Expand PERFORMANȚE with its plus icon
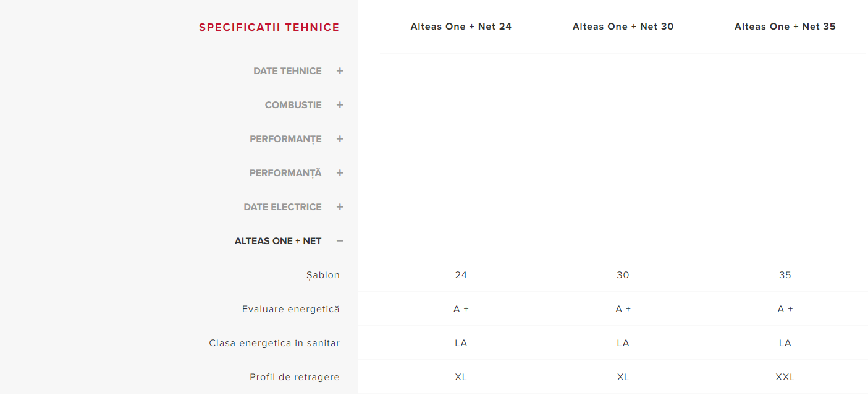The image size is (868, 395). (x=340, y=139)
